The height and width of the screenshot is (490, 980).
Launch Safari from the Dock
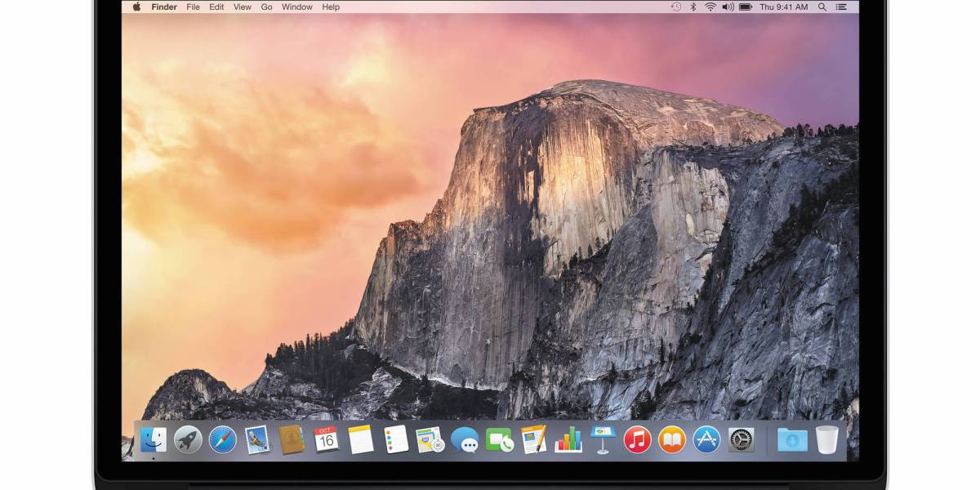pos(222,439)
